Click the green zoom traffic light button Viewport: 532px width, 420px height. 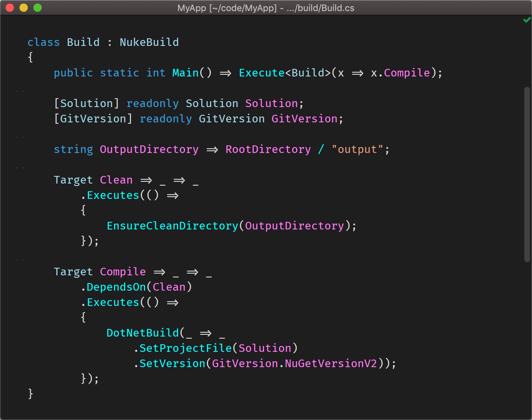(37, 7)
